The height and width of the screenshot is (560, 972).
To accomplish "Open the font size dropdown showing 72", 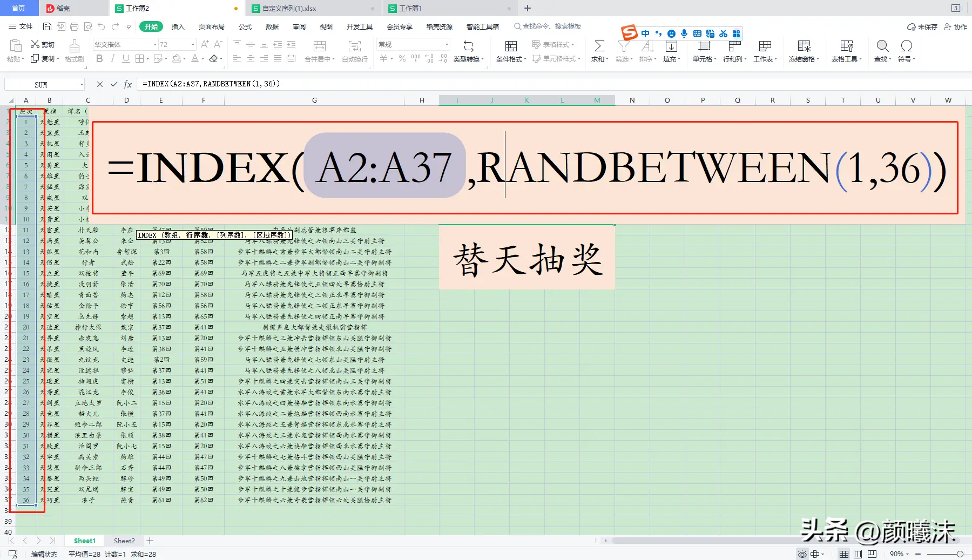I will pos(193,44).
